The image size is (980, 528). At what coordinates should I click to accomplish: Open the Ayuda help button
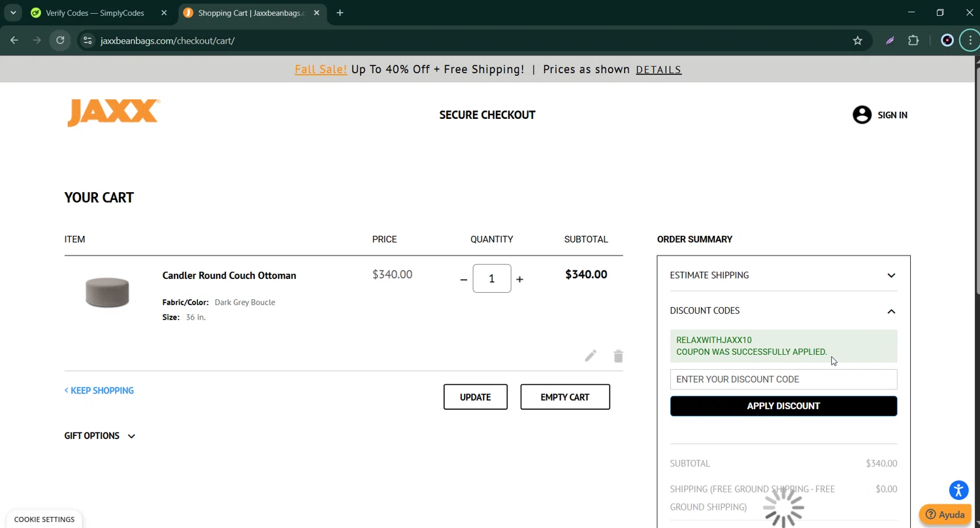(945, 514)
